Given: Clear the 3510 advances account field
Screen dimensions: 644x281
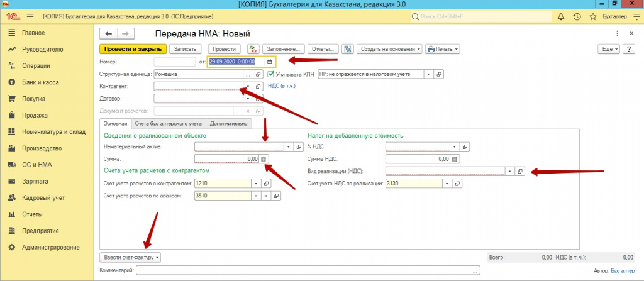Looking at the screenshot, I should 266,196.
